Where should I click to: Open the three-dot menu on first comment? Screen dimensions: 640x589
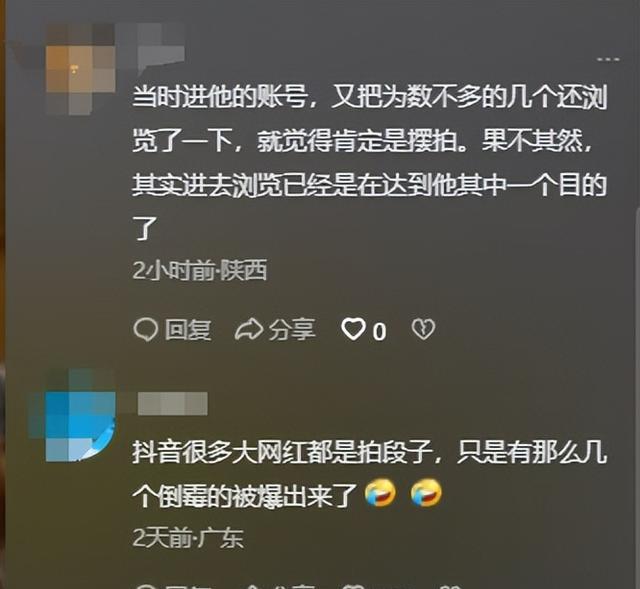coord(608,60)
